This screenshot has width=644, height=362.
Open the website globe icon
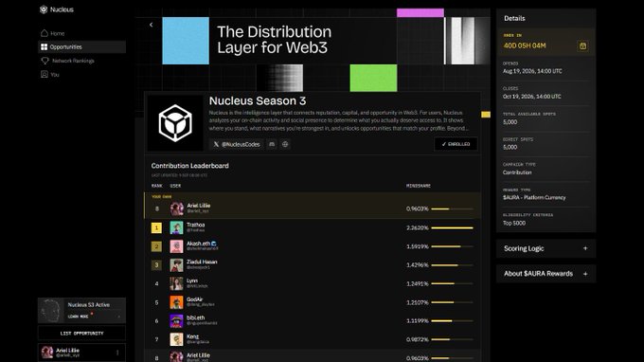[x=285, y=144]
